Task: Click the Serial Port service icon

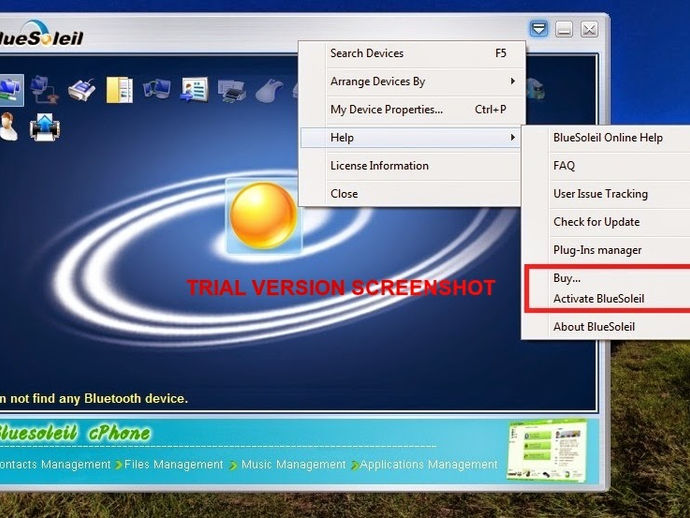Action: 82,90
